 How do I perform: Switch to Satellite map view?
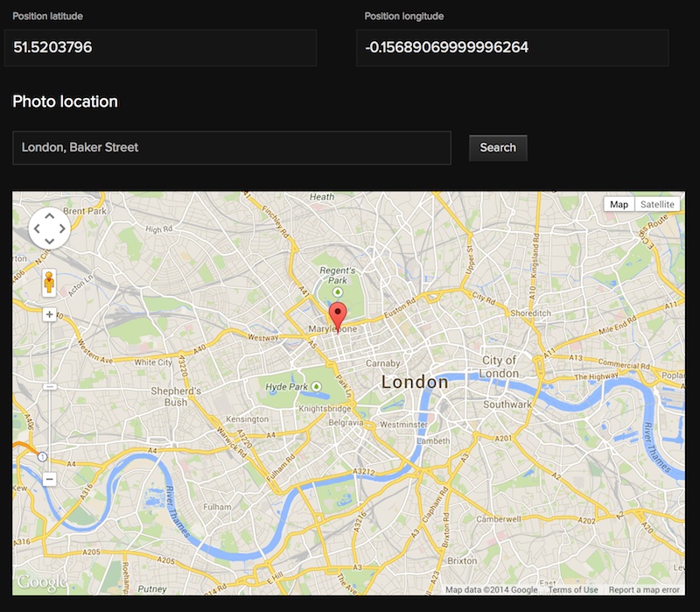click(656, 204)
